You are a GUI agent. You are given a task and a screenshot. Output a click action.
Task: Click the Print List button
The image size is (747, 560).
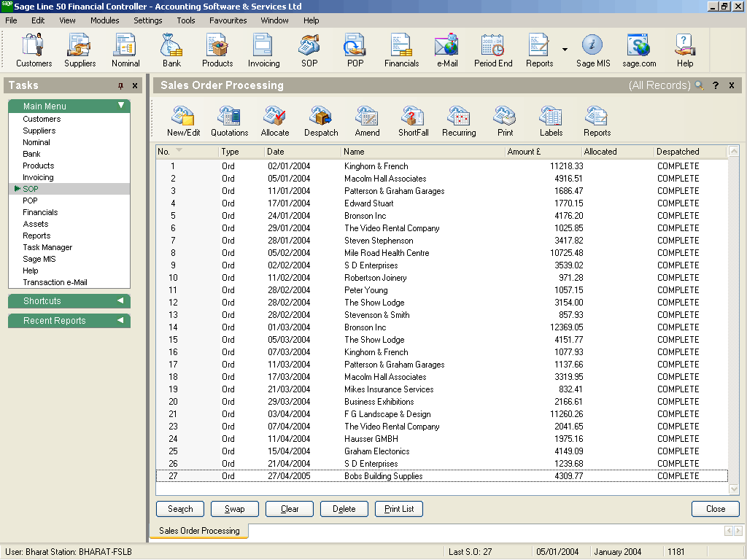point(398,508)
